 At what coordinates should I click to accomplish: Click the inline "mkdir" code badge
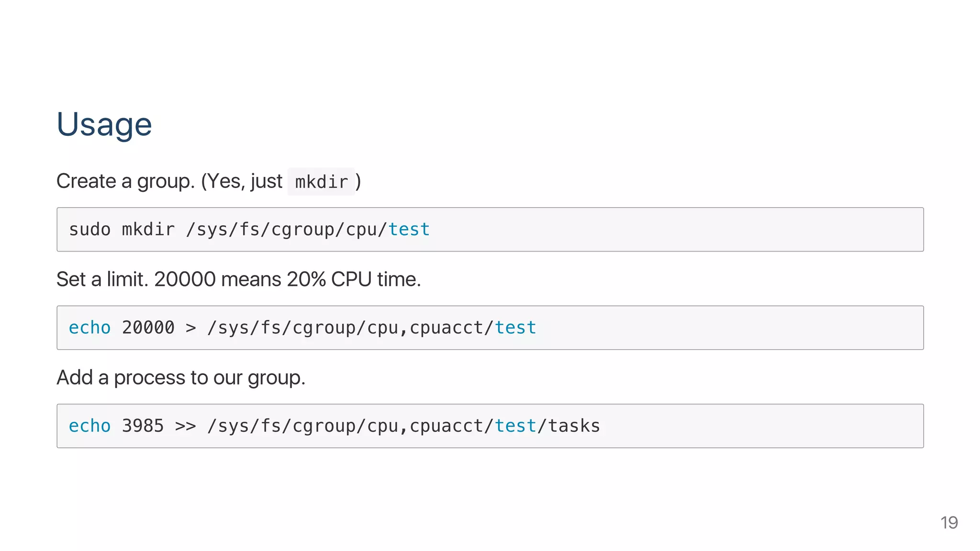point(321,182)
